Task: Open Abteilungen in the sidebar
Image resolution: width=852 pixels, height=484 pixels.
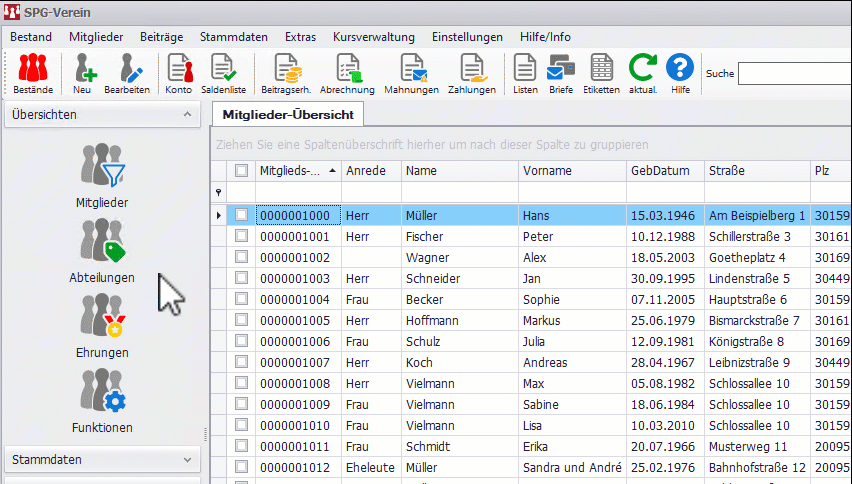Action: pos(102,252)
